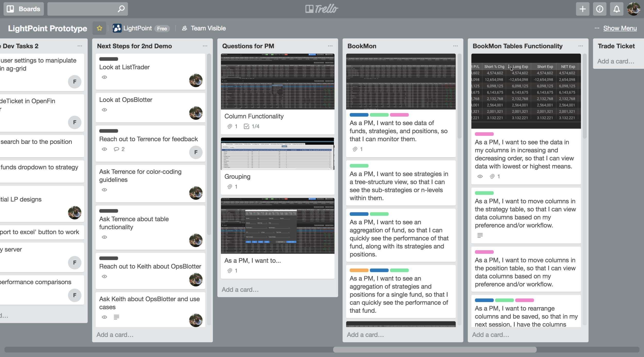Click blue label on funds, strategies, positions card
Viewport: 644px width, 357px height.
(x=359, y=115)
